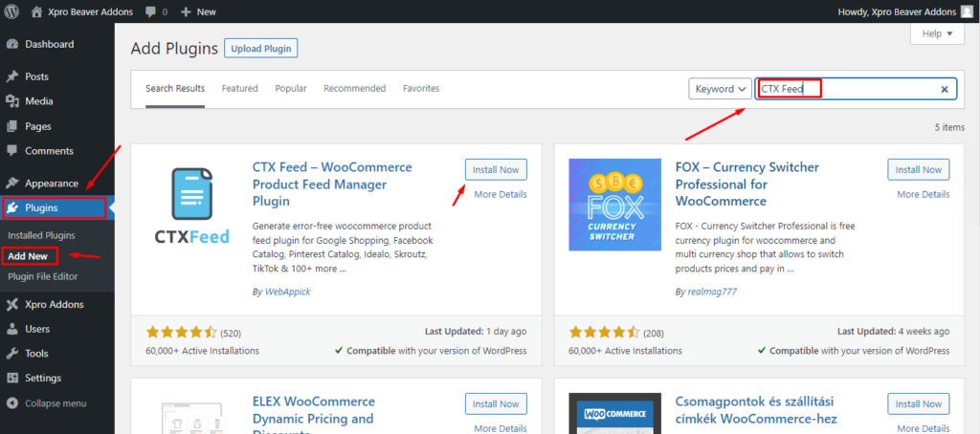This screenshot has height=434, width=980.
Task: Click the Posts pin icon
Action: (x=11, y=76)
